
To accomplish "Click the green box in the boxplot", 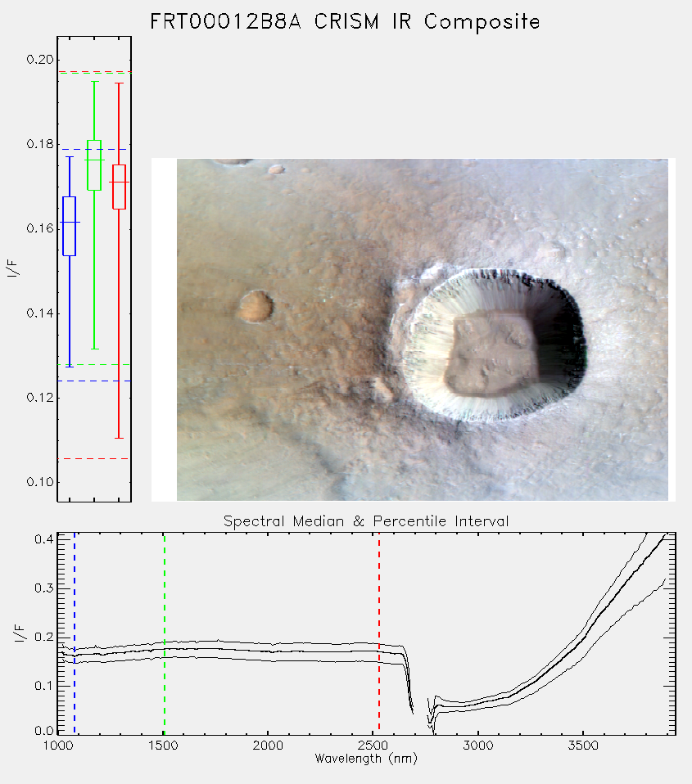I will tap(94, 165).
